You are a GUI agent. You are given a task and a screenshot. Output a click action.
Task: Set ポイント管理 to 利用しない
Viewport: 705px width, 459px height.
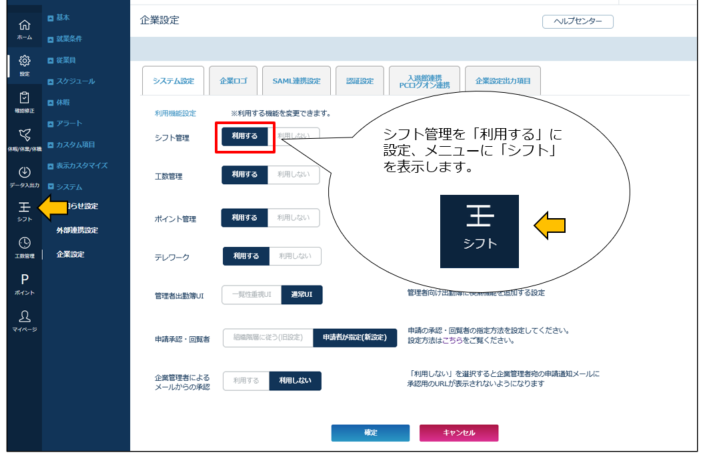[x=294, y=218]
